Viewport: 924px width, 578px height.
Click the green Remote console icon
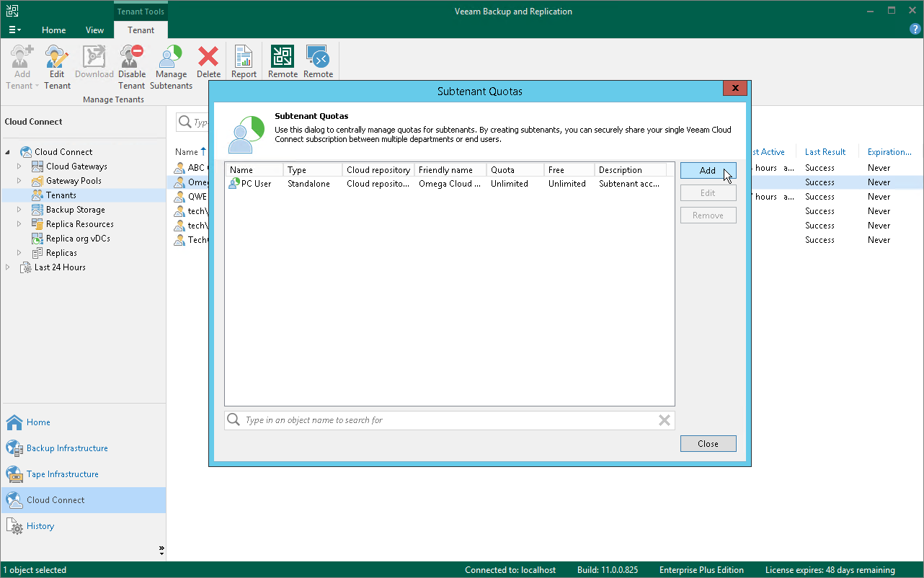(283, 56)
